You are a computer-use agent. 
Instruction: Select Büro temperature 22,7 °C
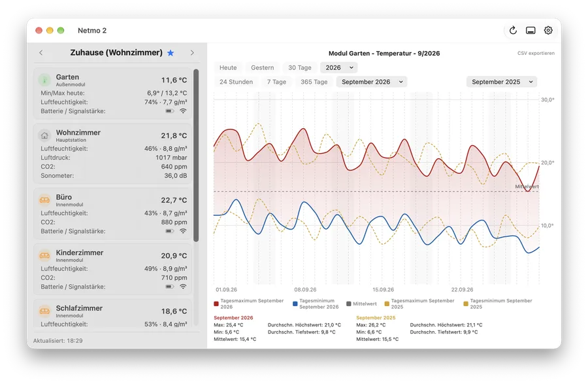[174, 200]
